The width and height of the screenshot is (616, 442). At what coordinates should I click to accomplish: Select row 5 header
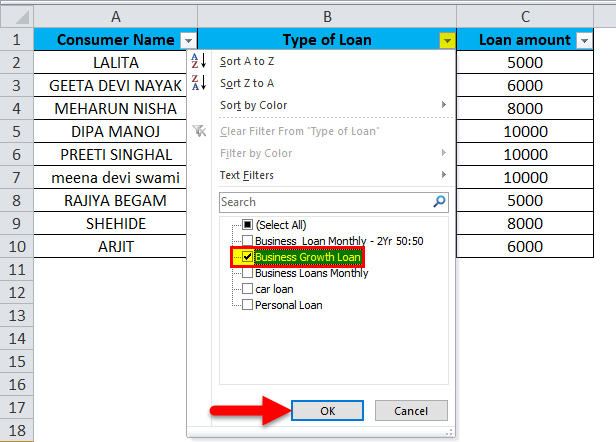16,132
